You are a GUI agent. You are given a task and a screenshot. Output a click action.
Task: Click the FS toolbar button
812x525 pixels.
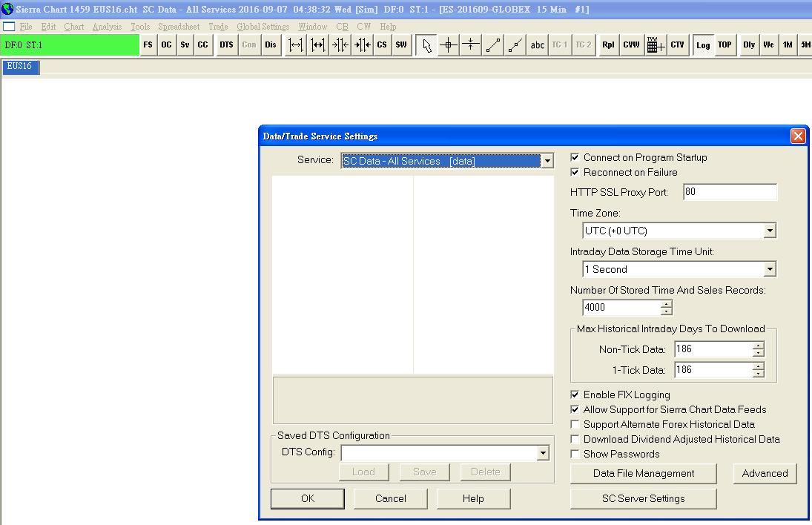tap(148, 45)
